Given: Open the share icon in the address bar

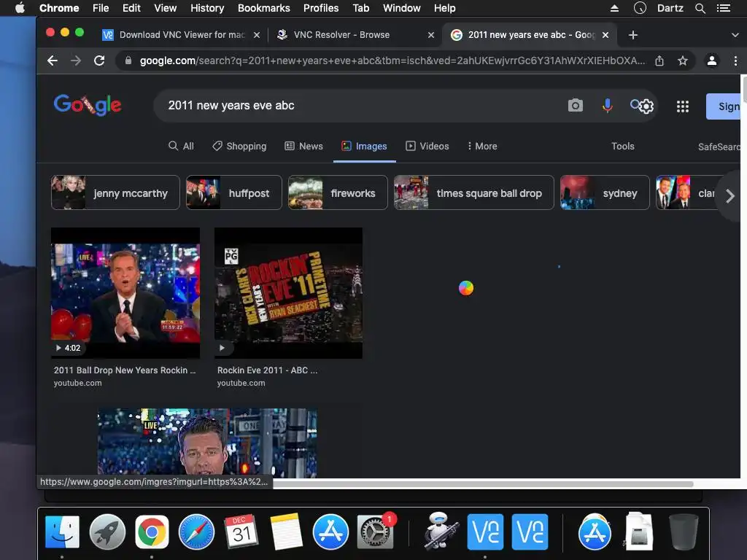Looking at the screenshot, I should coord(659,61).
